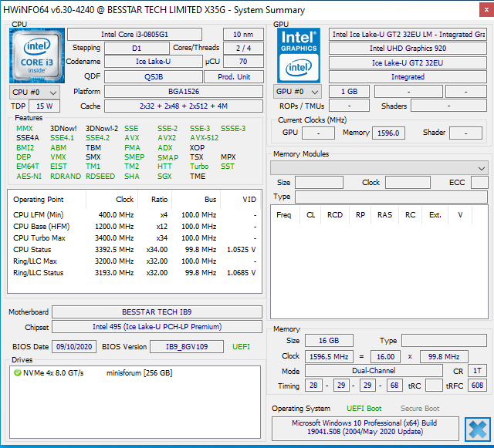
Task: Click the UEFI Boot label
Action: (x=364, y=409)
